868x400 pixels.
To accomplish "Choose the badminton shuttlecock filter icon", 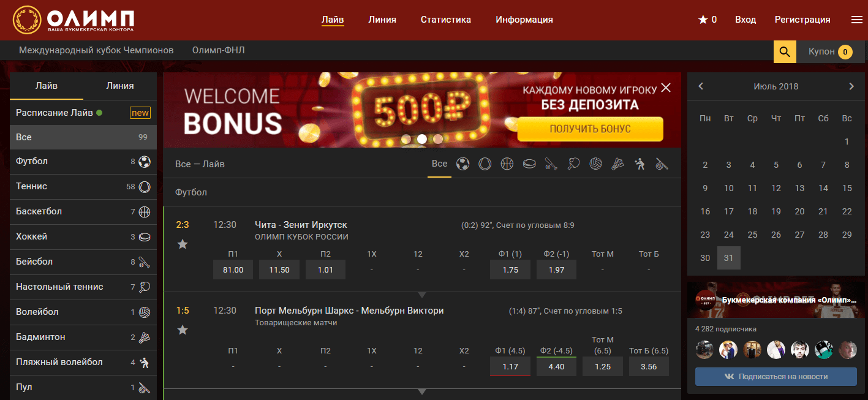I will click(617, 164).
